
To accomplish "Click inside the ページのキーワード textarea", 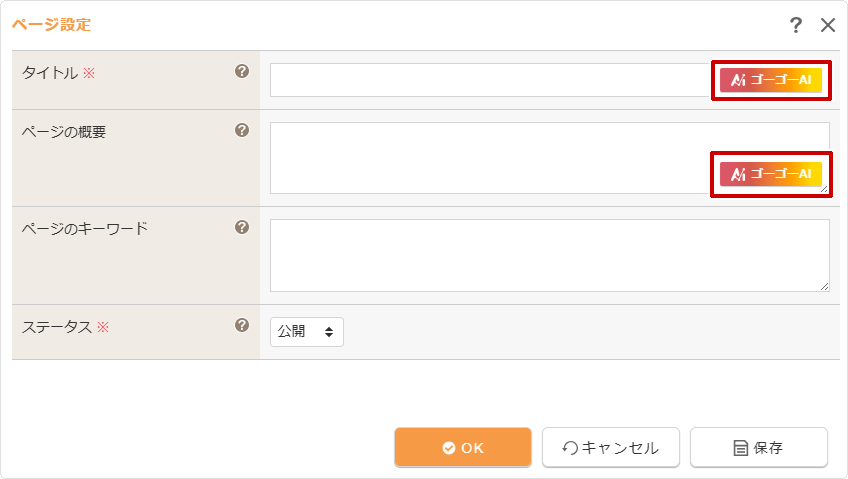I will tap(548, 255).
